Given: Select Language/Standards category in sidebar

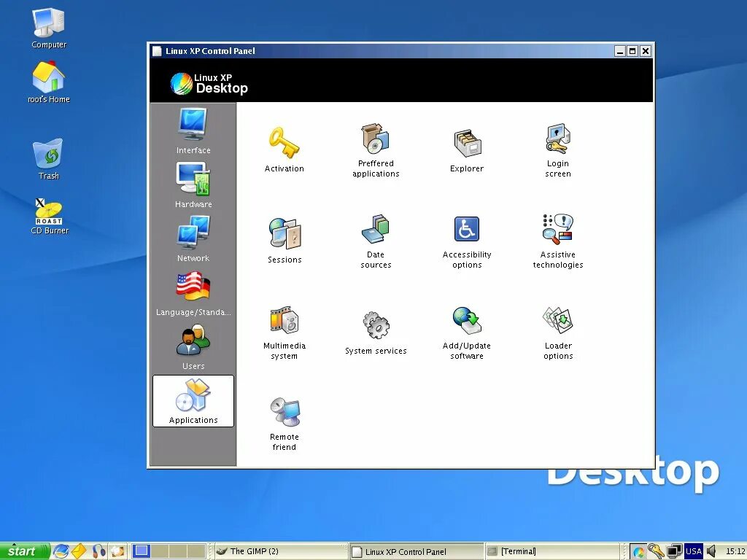Looking at the screenshot, I should [193, 292].
